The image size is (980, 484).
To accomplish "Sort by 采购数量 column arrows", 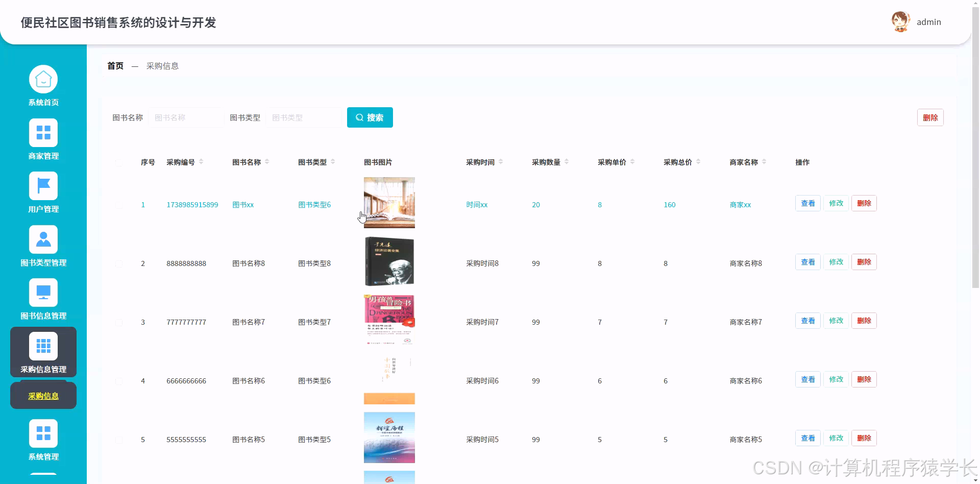I will pyautogui.click(x=567, y=162).
